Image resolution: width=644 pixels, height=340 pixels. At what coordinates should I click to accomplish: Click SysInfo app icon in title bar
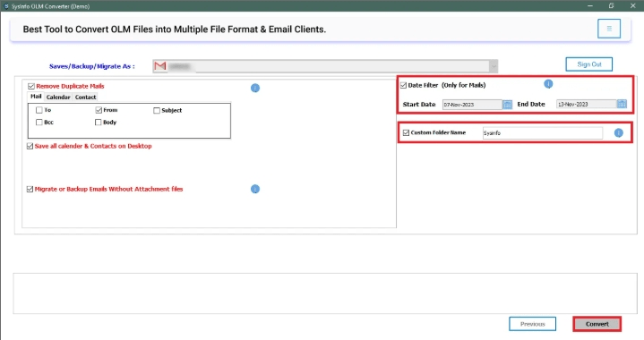[5, 6]
